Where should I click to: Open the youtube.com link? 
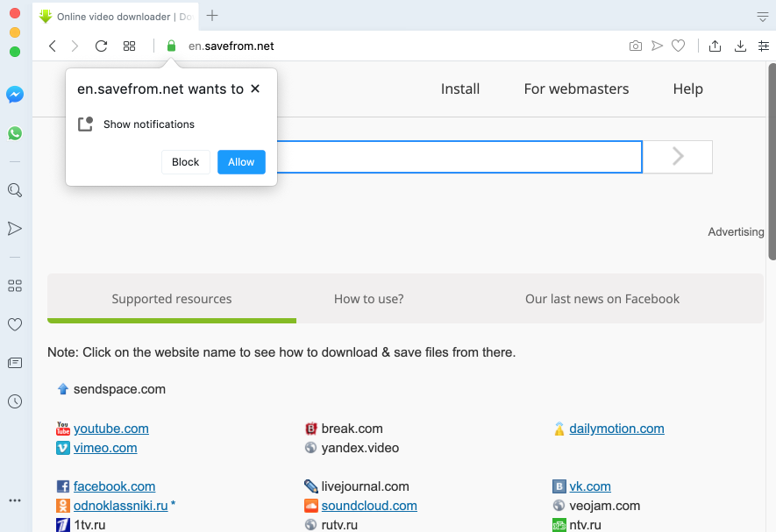111,429
